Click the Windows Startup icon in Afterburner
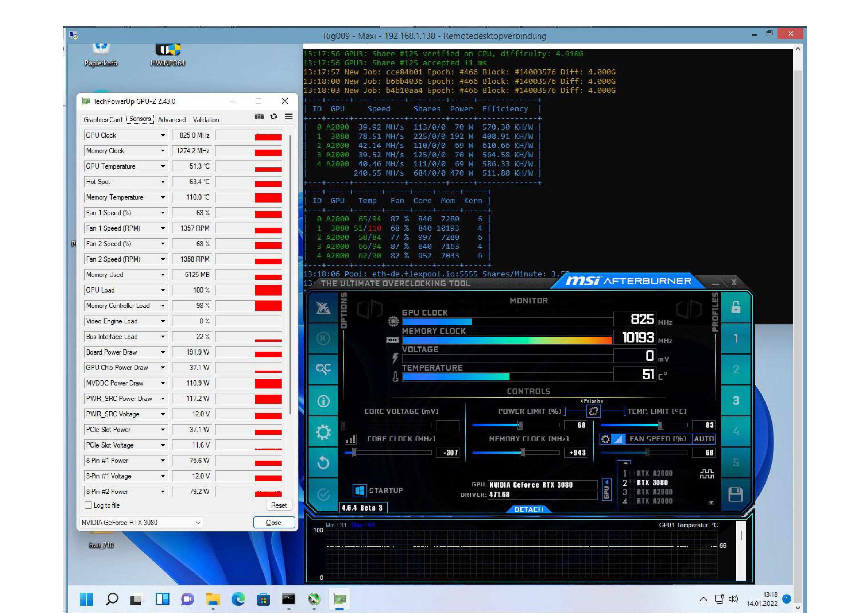The width and height of the screenshot is (868, 613). [x=360, y=490]
